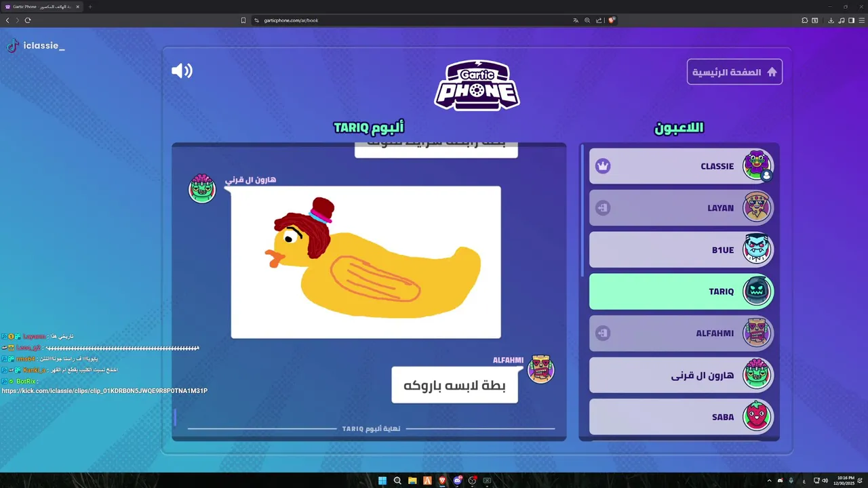Open the translate page icon
868x488 pixels.
[576, 20]
